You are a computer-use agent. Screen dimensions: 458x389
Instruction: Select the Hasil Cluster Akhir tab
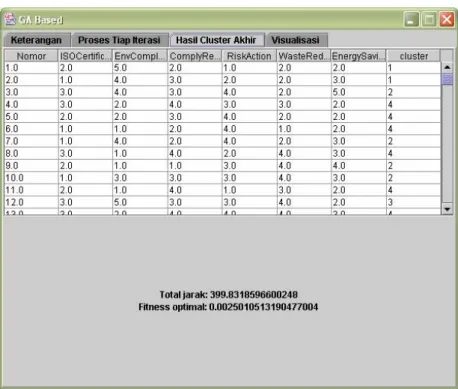tap(216, 40)
